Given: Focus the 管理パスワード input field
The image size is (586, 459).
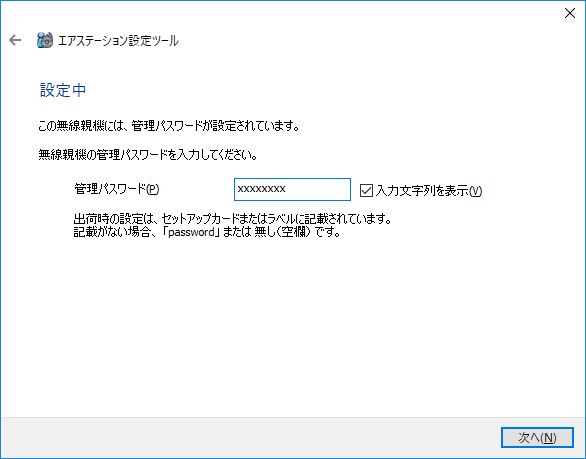Looking at the screenshot, I should [x=292, y=190].
